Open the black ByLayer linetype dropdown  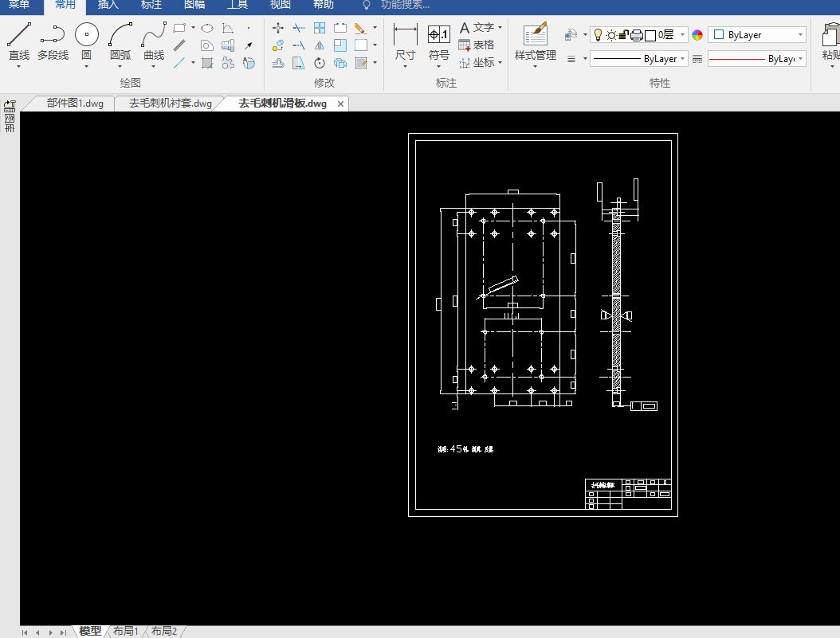click(638, 59)
